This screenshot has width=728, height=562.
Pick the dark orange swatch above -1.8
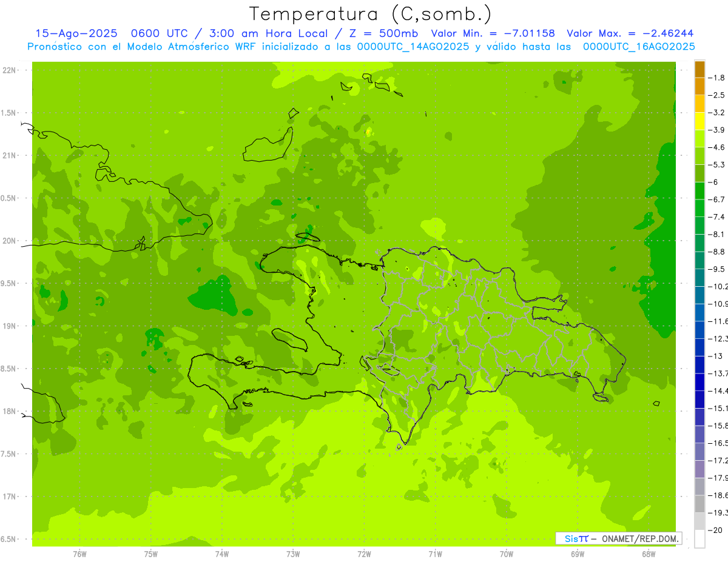699,69
